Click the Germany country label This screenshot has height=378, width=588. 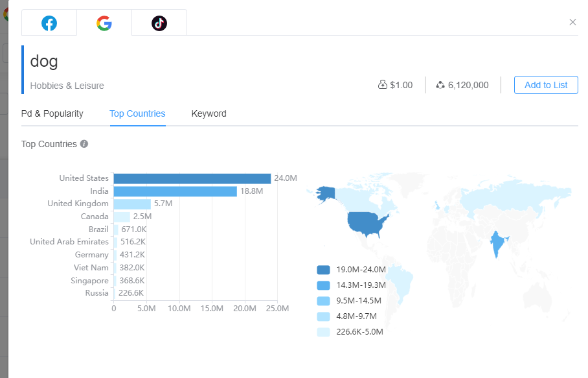tap(91, 255)
